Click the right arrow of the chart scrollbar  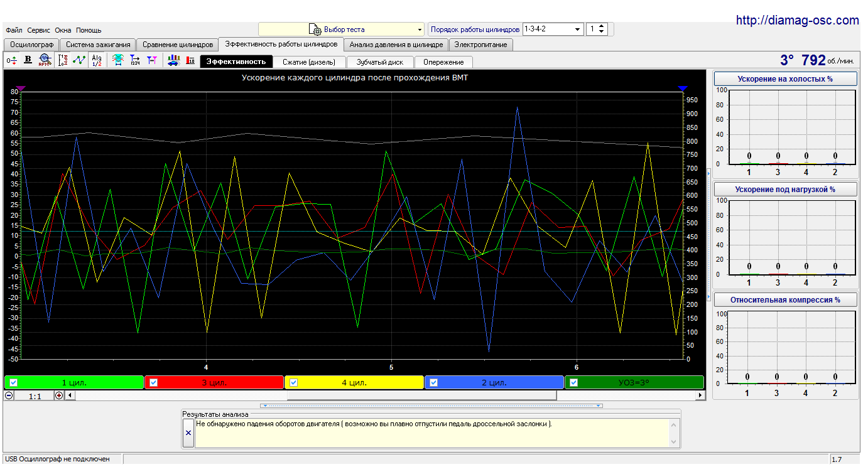(700, 395)
